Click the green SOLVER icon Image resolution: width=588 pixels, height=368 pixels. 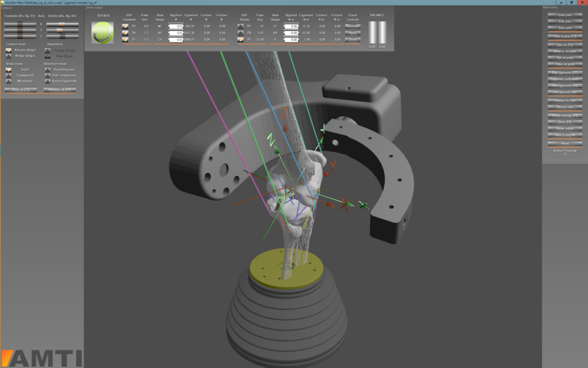(x=103, y=32)
